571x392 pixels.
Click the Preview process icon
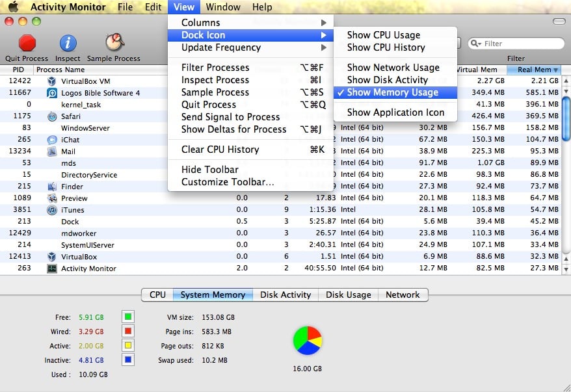pyautogui.click(x=52, y=198)
